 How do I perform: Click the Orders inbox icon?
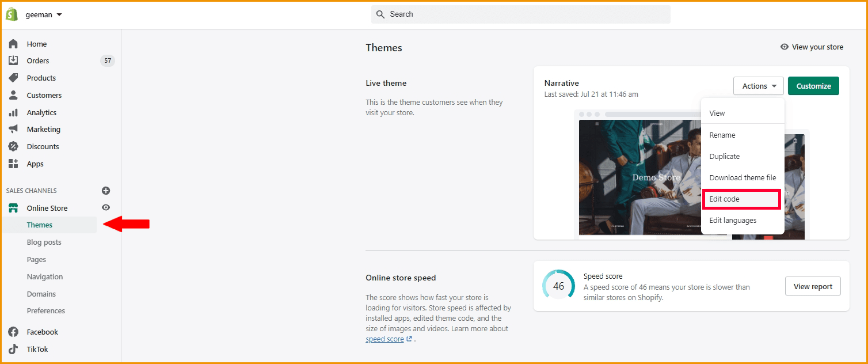[x=13, y=60]
